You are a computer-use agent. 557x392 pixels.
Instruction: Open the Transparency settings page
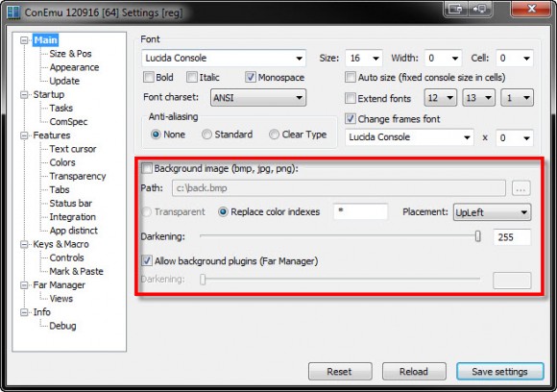coord(78,176)
